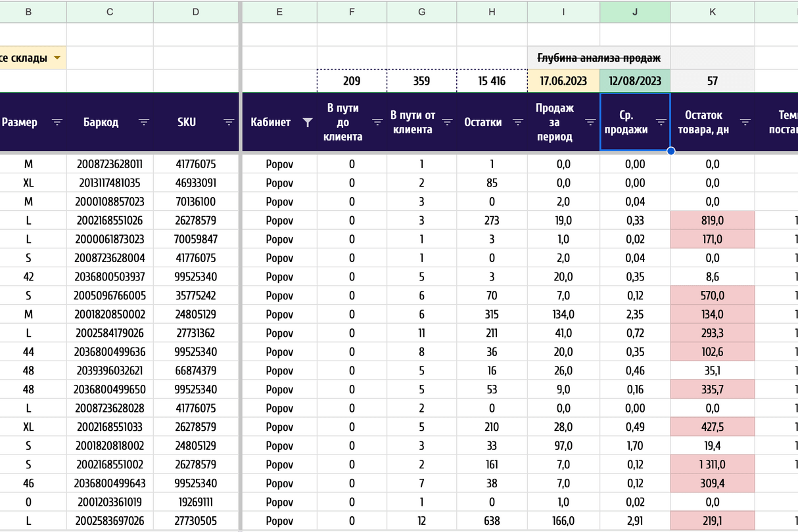The height and width of the screenshot is (532, 798).
Task: Open filter for Продаж за период column
Action: coord(589,122)
